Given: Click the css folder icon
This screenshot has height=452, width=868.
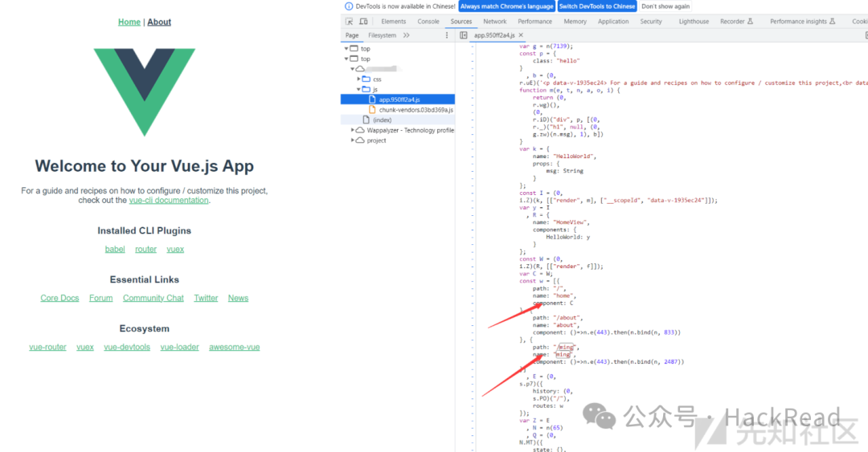Looking at the screenshot, I should pos(366,79).
